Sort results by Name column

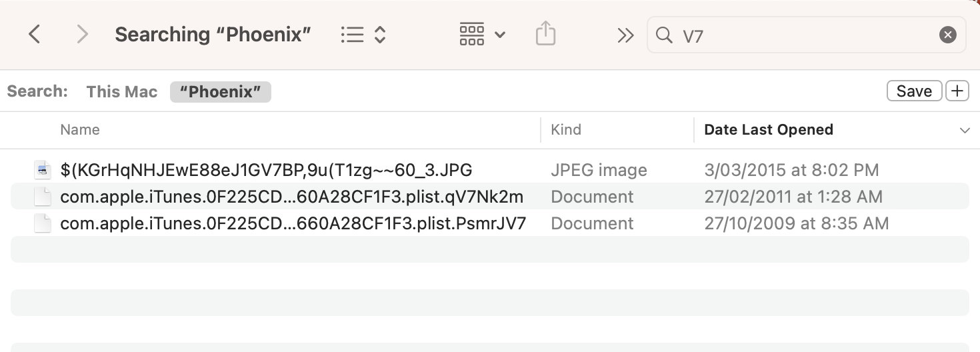tap(80, 130)
